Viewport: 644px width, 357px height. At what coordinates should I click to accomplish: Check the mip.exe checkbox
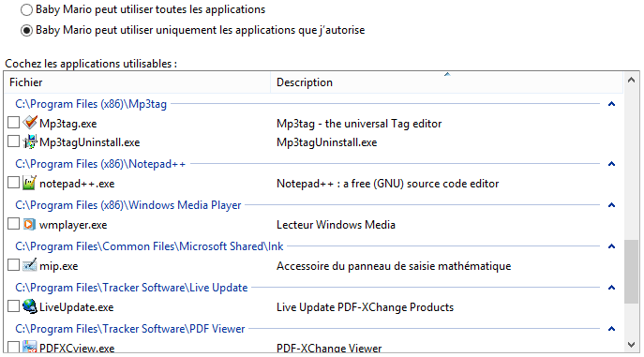13,265
